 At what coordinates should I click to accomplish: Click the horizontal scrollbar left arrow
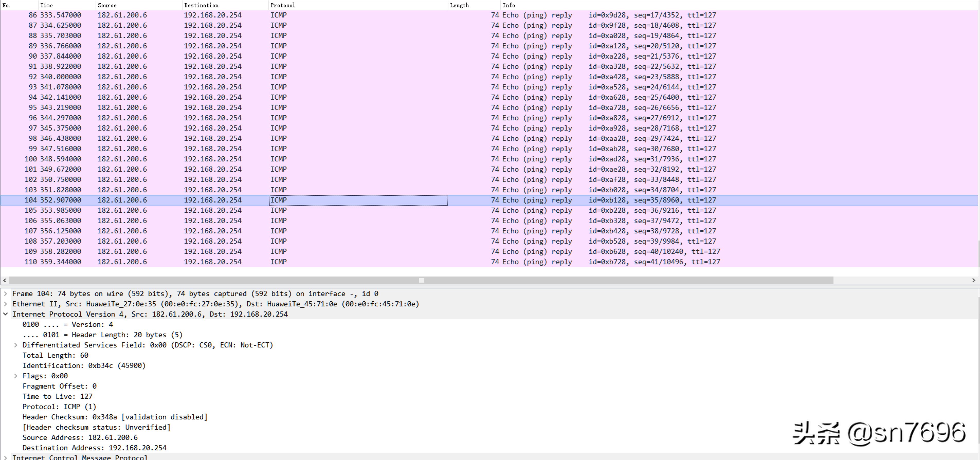[x=5, y=280]
